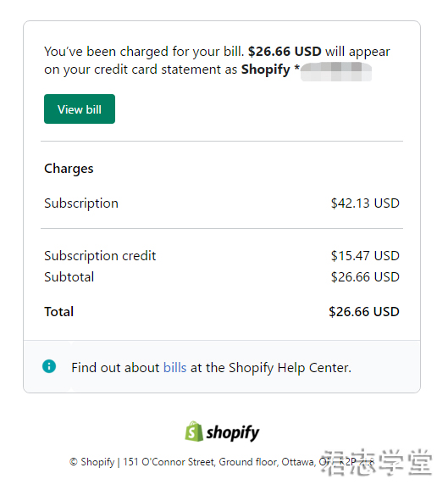Click the bold Total amount $26.66 USD
Viewport: 448px width, 490px height.
364,312
